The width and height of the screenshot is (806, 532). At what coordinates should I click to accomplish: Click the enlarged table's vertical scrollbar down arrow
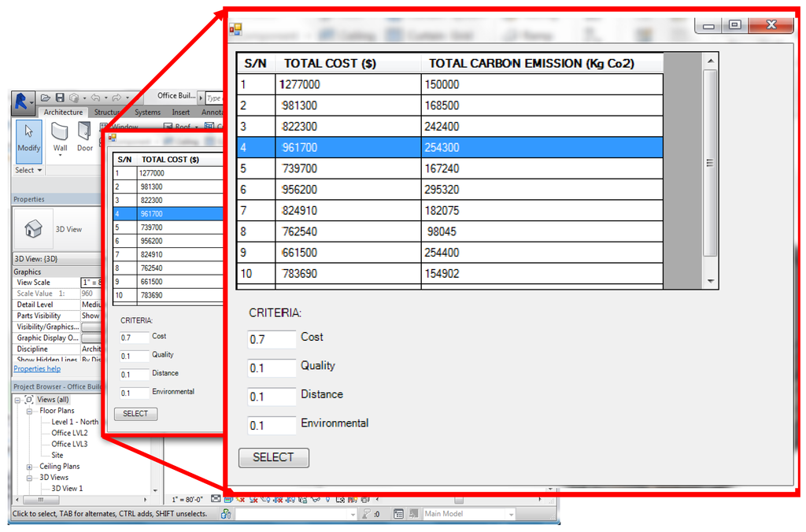tap(710, 281)
